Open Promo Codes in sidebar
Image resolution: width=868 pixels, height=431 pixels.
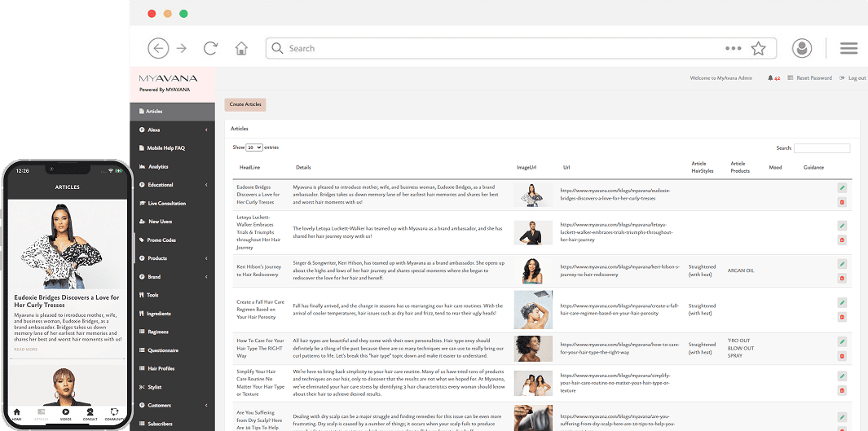pos(172,240)
